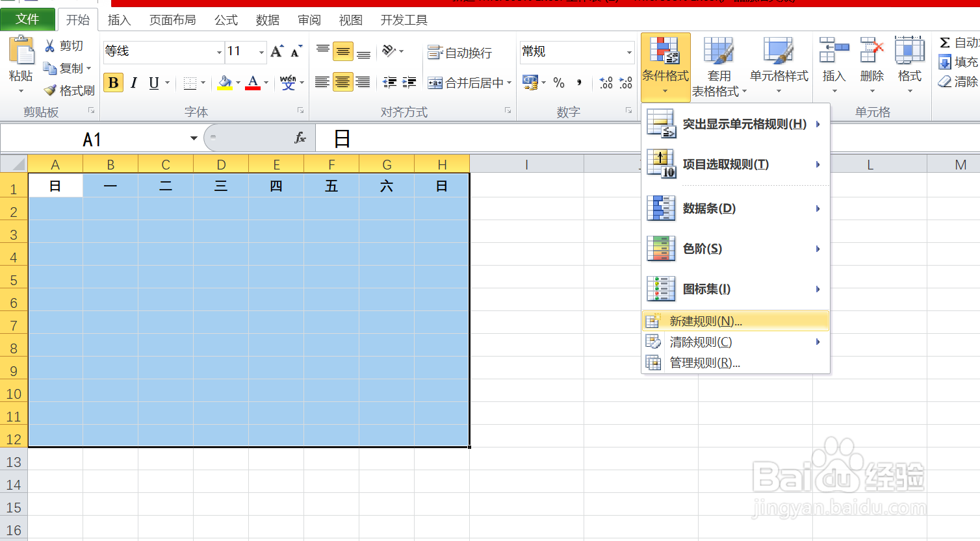
Task: Open 色阶(S) Color Scales submenu
Action: coord(736,249)
